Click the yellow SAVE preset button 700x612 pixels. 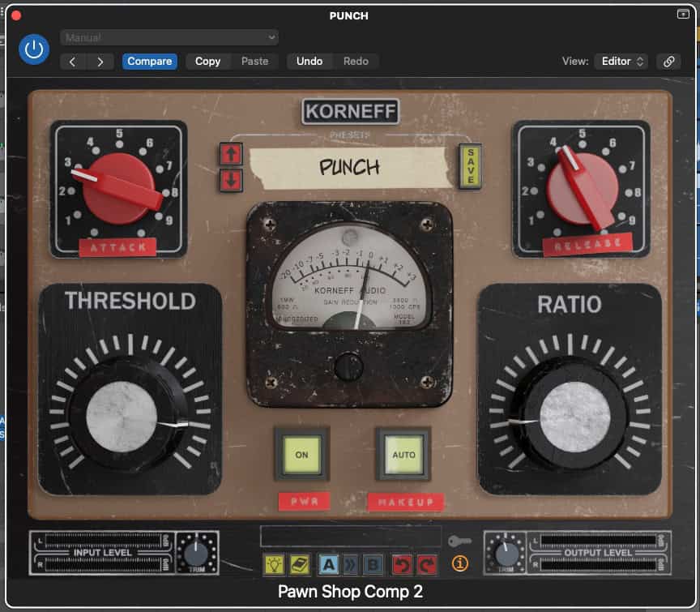[x=471, y=166]
